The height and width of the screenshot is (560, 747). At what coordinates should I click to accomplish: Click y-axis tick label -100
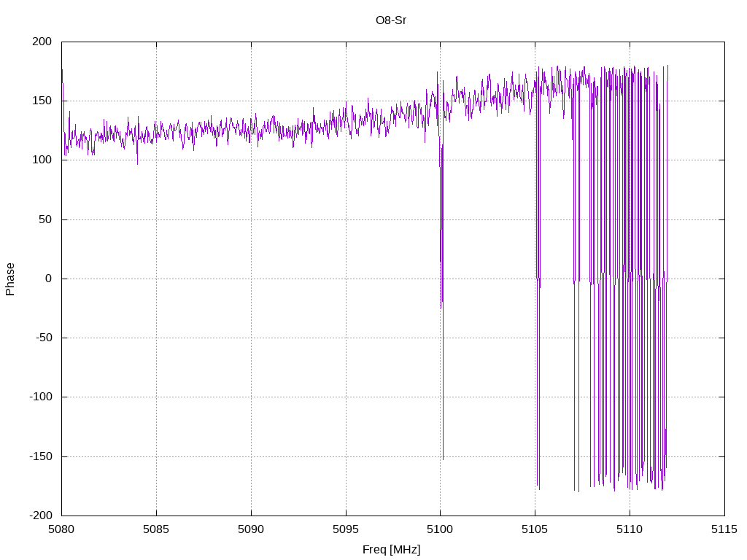[x=41, y=397]
